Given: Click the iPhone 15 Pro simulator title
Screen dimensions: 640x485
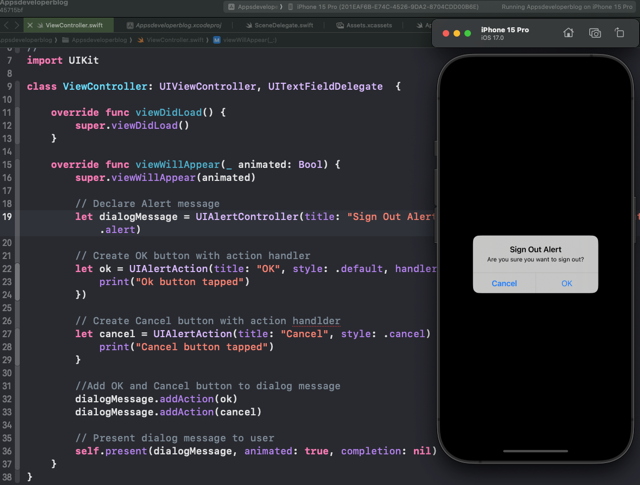Looking at the screenshot, I should [x=505, y=30].
